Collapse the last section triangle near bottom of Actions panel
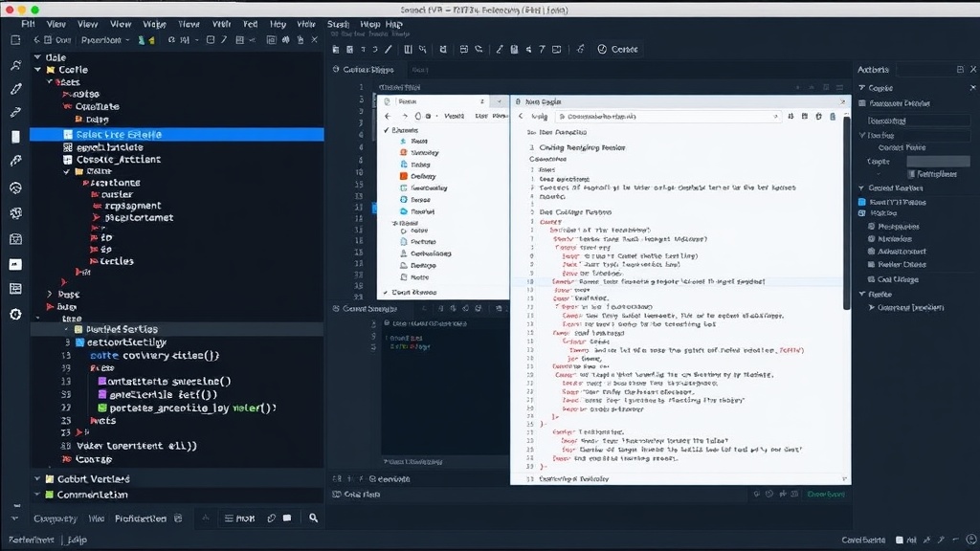 (x=862, y=294)
